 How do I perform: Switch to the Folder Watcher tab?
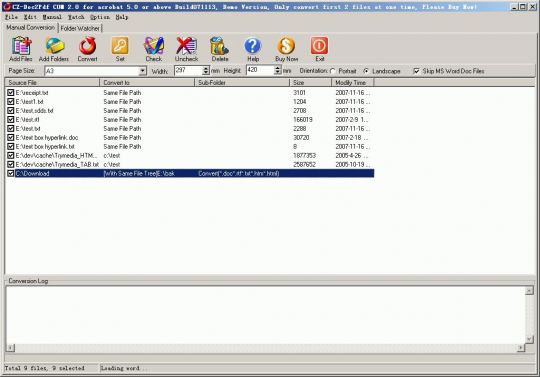(x=80, y=29)
